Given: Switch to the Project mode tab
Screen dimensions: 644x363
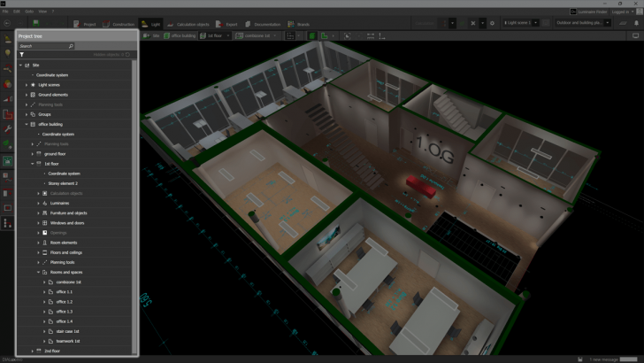Looking at the screenshot, I should (85, 24).
